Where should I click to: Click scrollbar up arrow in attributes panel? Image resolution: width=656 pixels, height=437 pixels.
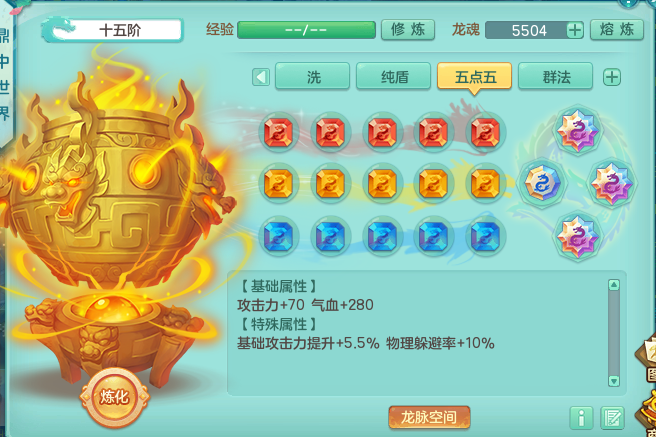click(x=614, y=285)
